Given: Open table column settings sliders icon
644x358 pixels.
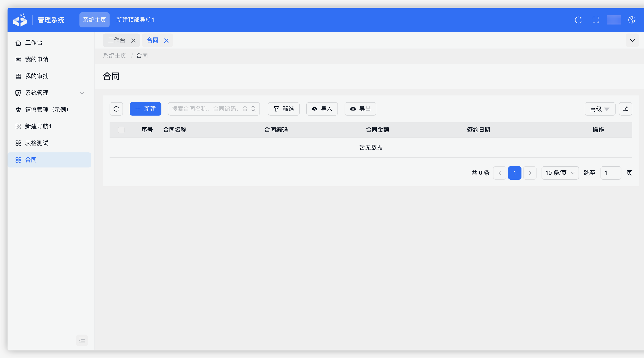Looking at the screenshot, I should [626, 109].
